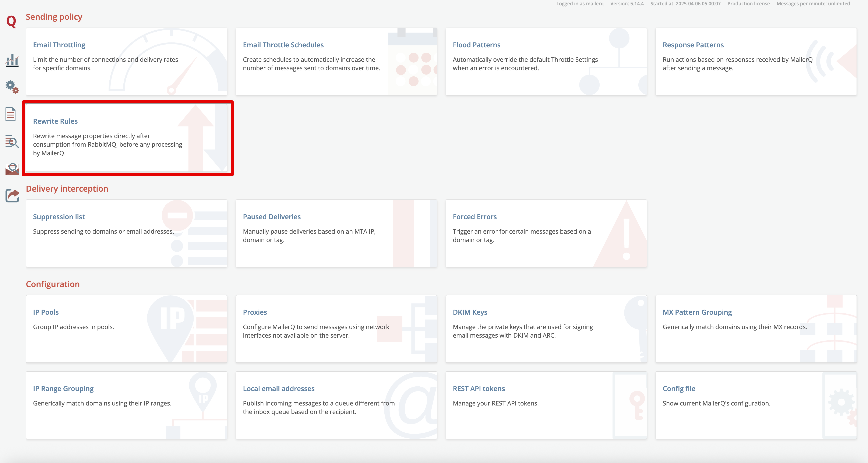Click the MailerQ Q logo icon
Screen dimensions: 868x463
point(11,22)
